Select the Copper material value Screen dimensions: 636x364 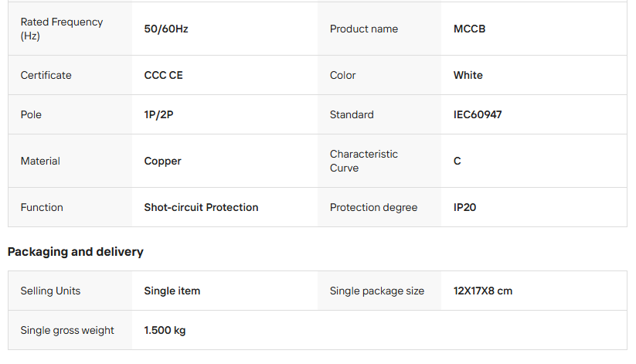[163, 161]
